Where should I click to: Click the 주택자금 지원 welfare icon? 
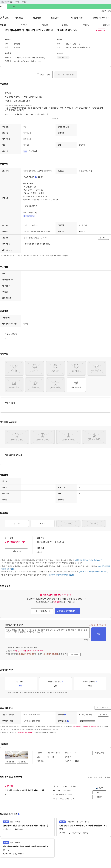click(x=14, y=385)
